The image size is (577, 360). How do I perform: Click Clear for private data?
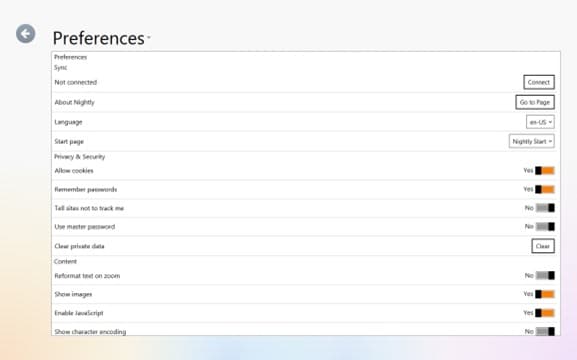(x=543, y=246)
